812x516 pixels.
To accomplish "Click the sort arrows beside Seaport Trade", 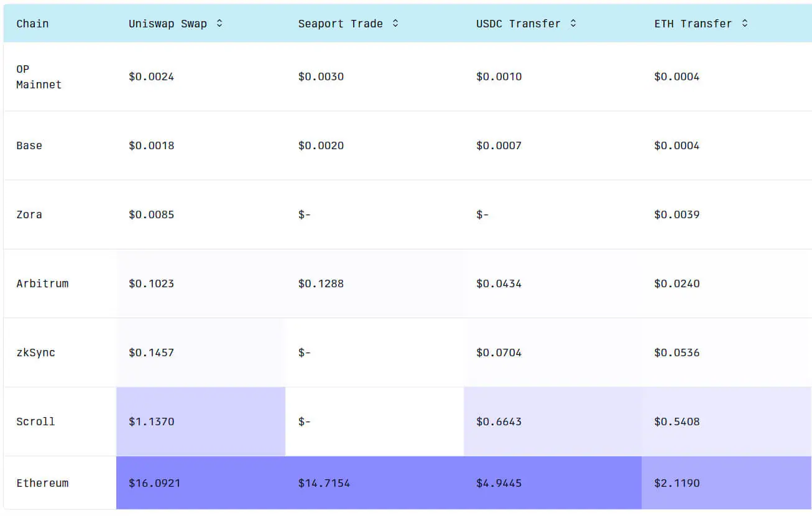I will click(395, 23).
